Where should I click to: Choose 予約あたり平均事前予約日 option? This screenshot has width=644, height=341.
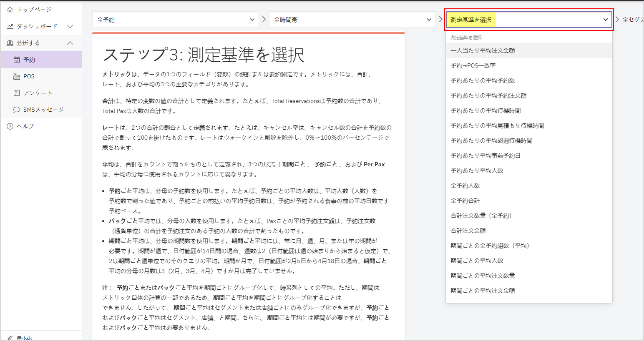click(x=529, y=155)
